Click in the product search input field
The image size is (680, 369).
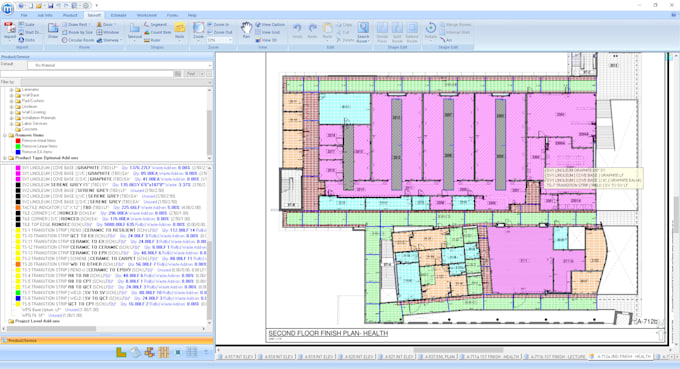point(87,74)
